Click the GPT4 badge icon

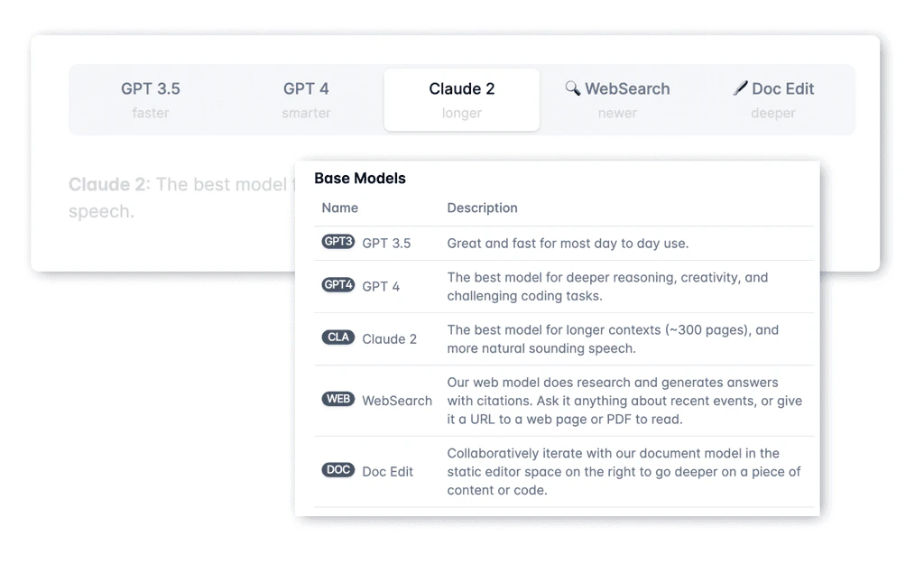(337, 285)
